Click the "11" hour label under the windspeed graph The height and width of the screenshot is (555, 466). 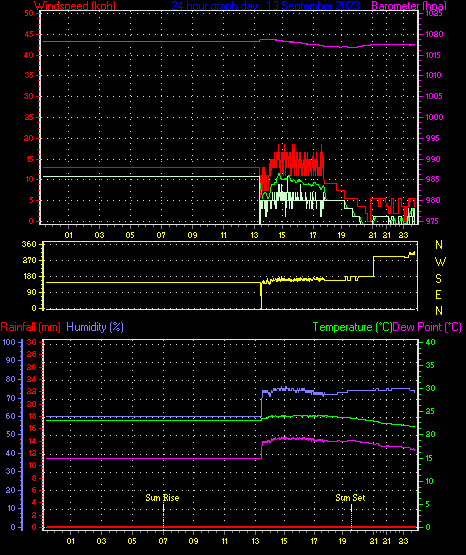tap(223, 235)
